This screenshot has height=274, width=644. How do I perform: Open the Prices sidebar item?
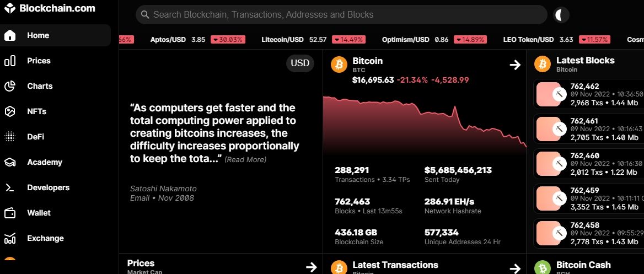39,61
